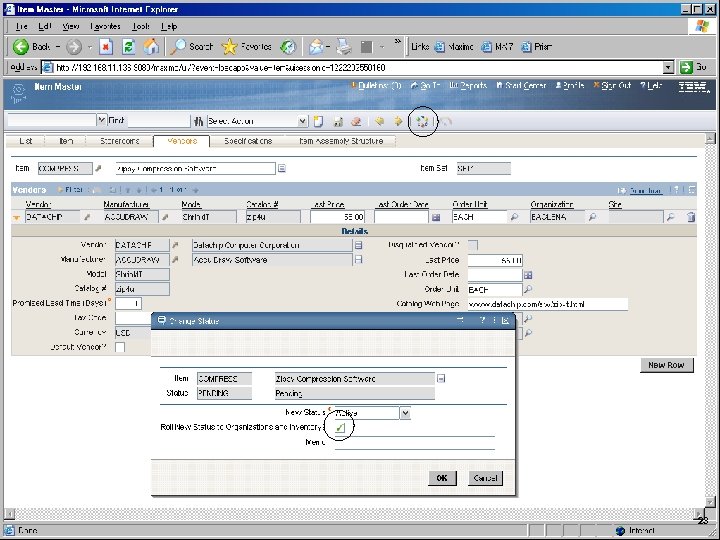Click the binoculars Find icon
720x540 pixels.
point(198,121)
